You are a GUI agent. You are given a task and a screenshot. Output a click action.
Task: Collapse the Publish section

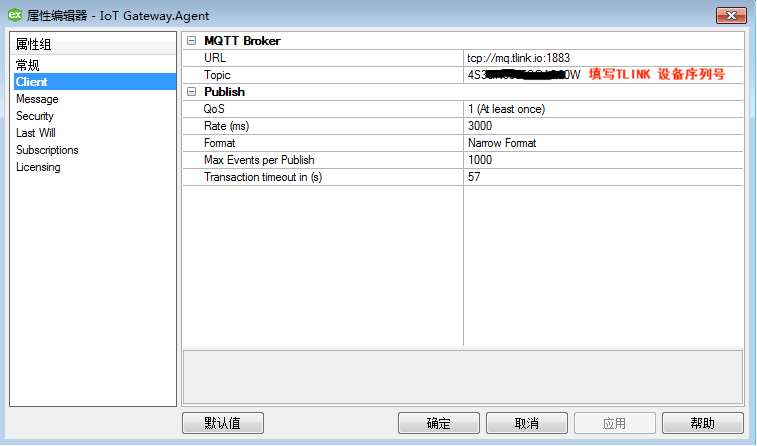pyautogui.click(x=192, y=92)
